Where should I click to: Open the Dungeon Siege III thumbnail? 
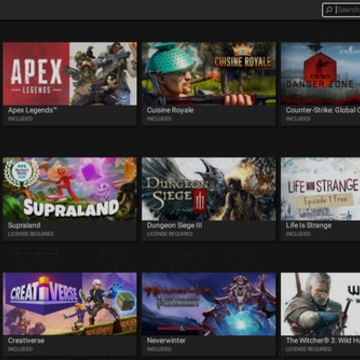pos(209,189)
